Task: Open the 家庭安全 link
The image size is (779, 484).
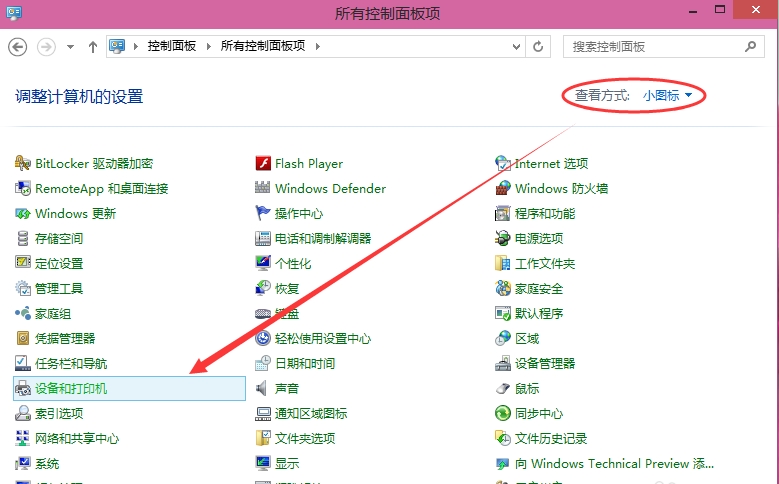Action: pos(539,289)
